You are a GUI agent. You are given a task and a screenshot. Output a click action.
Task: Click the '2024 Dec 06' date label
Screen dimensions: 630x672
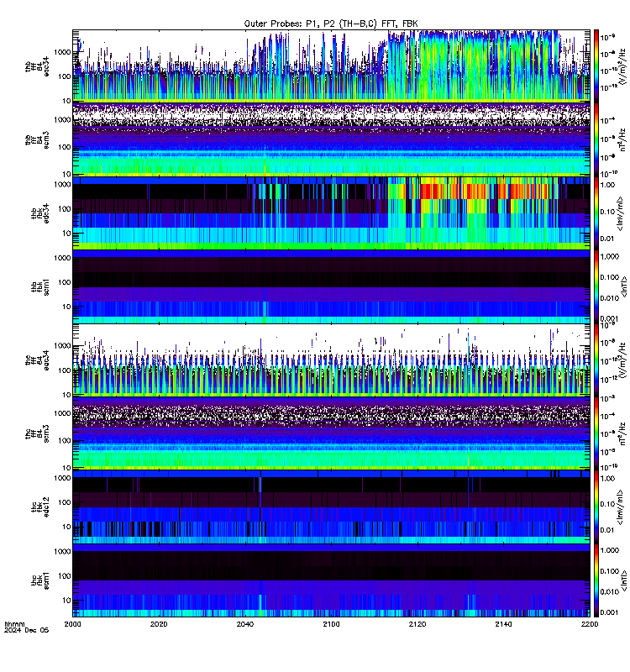coord(27,630)
